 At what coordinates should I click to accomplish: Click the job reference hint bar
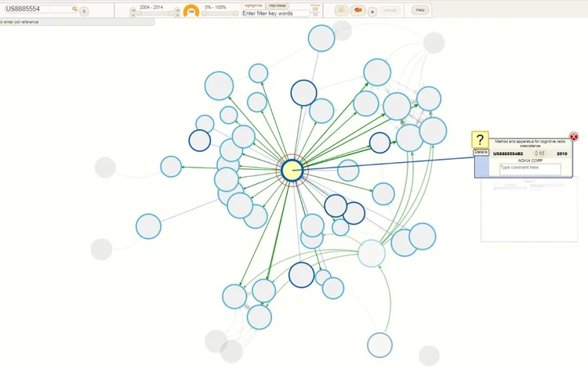point(77,22)
